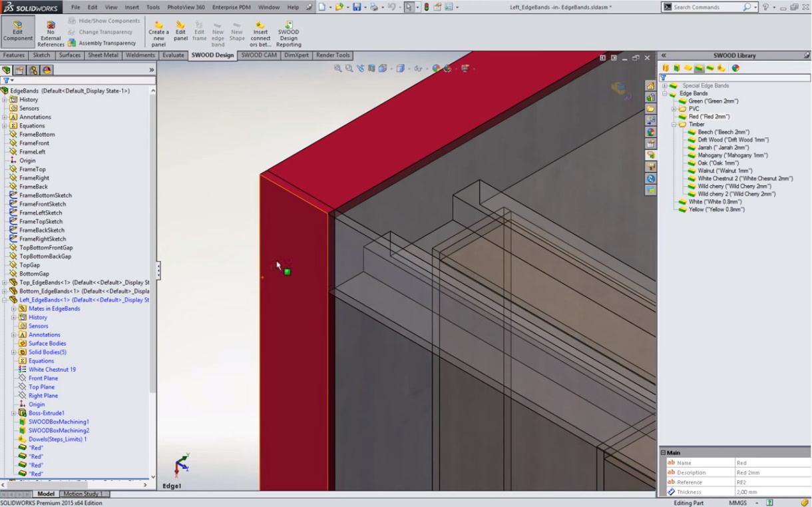The width and height of the screenshot is (812, 507).
Task: Switch to the SWOOD CAM tab
Action: 259,55
